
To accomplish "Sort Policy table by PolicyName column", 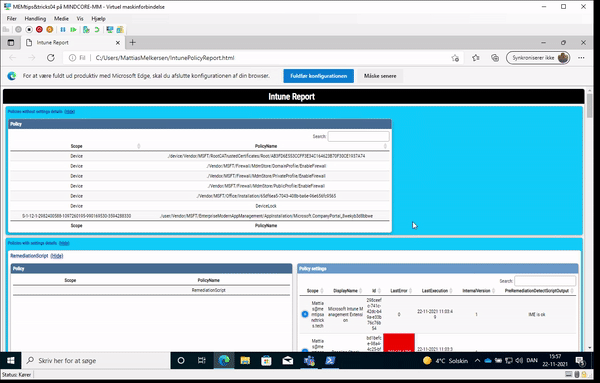I will pyautogui.click(x=266, y=146).
